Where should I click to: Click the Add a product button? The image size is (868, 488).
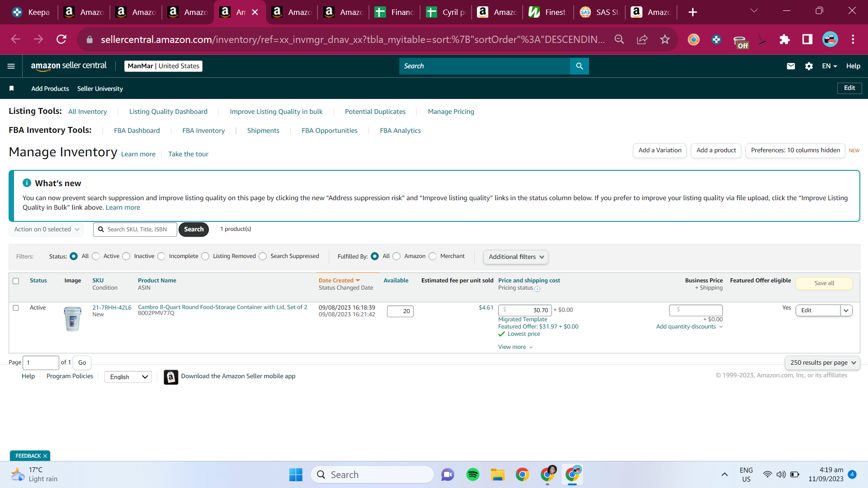coord(716,150)
